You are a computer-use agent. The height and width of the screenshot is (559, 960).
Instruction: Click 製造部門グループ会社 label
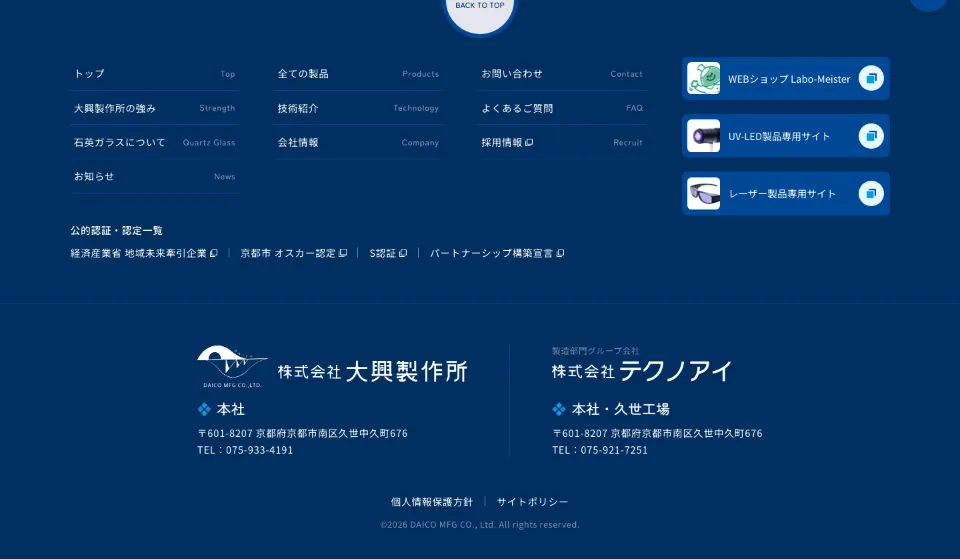point(596,351)
